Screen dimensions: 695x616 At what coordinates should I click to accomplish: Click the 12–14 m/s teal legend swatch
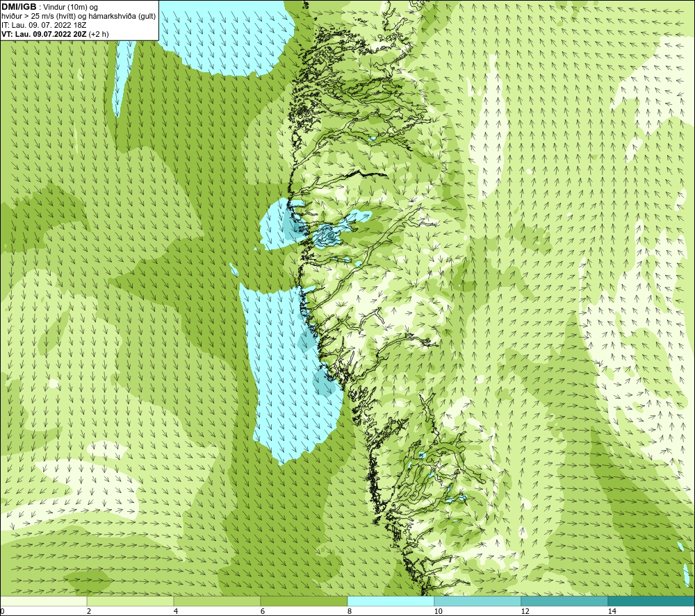point(564,601)
